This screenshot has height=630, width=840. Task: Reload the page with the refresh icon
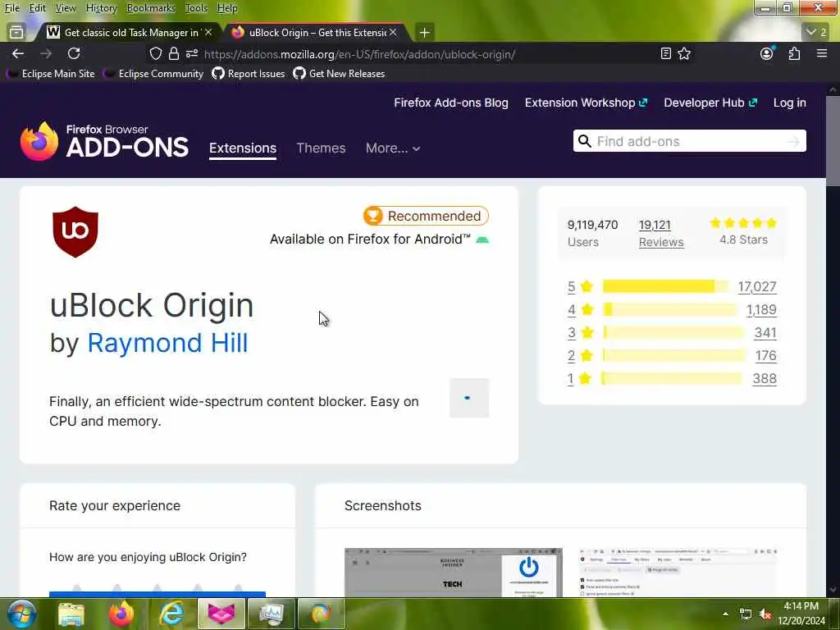click(74, 53)
